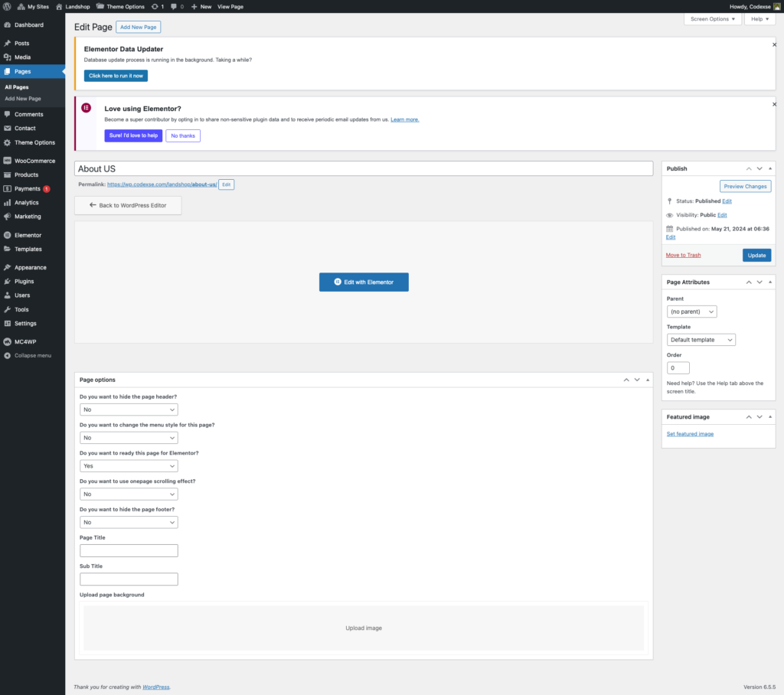The image size is (784, 695).
Task: Open the Plugins sidebar menu
Action: coord(24,282)
